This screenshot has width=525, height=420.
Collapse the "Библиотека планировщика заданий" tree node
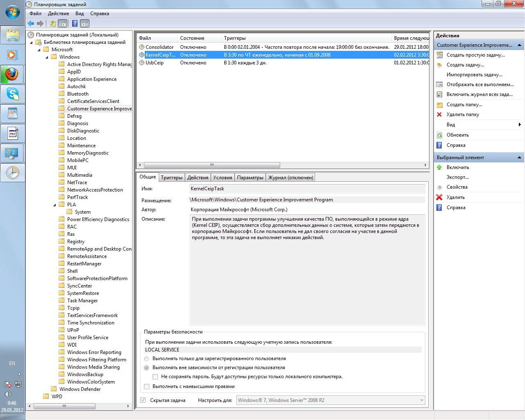(x=31, y=42)
